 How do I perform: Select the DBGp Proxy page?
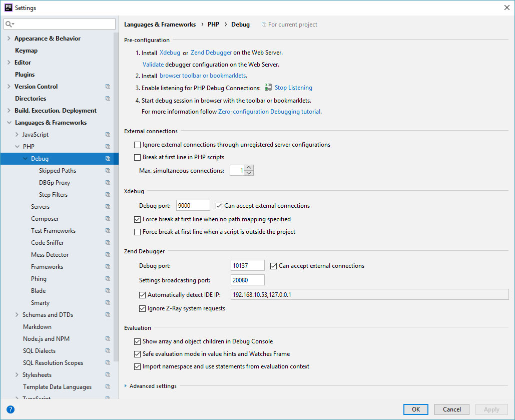(55, 183)
